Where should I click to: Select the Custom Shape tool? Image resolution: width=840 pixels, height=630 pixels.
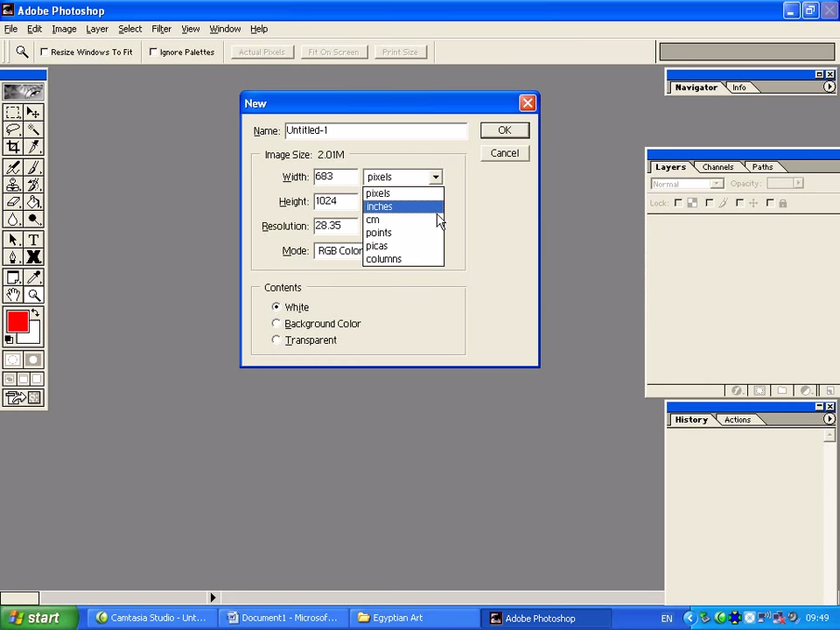[x=33, y=257]
